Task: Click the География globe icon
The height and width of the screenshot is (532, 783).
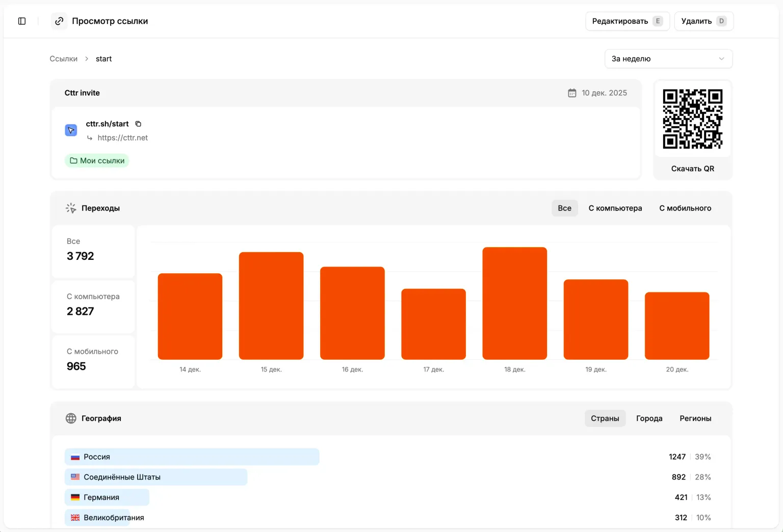Action: [x=71, y=418]
